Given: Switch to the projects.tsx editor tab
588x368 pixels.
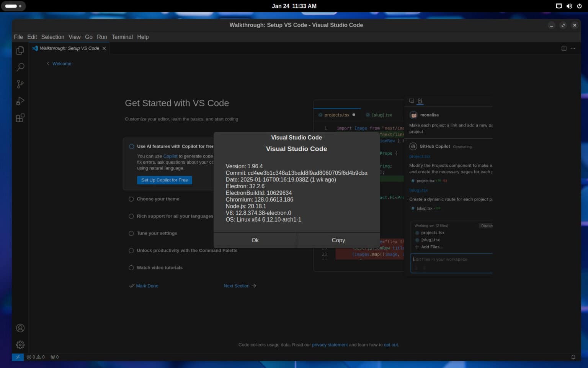Looking at the screenshot, I should [x=337, y=115].
